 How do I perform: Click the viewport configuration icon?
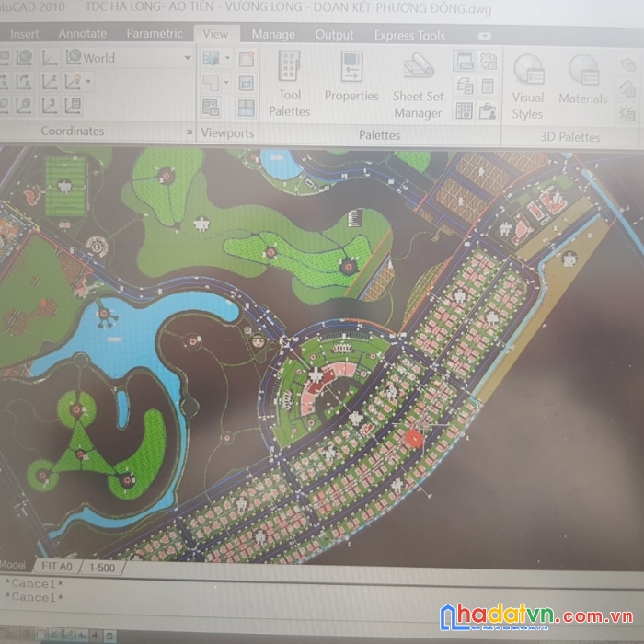tap(211, 58)
